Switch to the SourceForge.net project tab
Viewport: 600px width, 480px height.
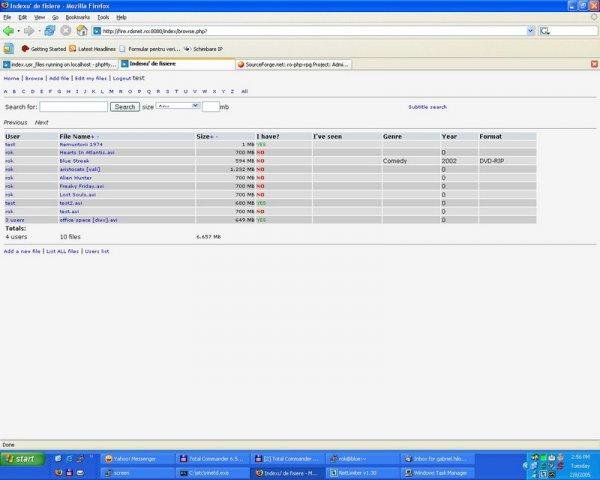tap(293, 65)
